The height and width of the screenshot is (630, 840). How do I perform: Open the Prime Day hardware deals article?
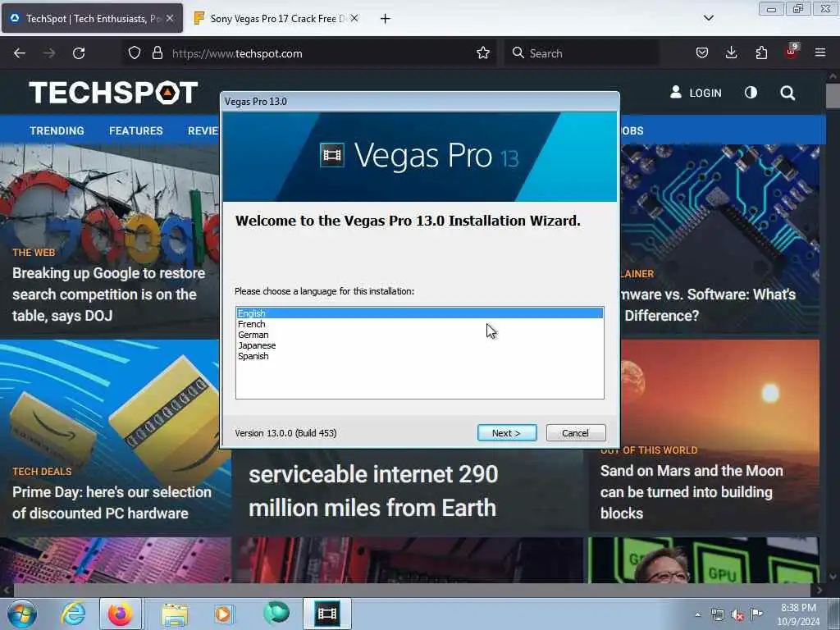point(112,503)
